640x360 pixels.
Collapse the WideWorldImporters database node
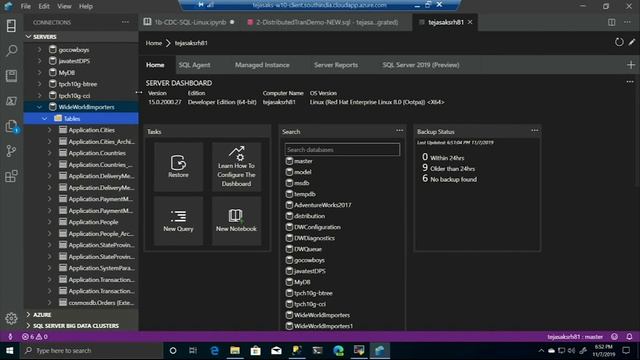(x=40, y=107)
